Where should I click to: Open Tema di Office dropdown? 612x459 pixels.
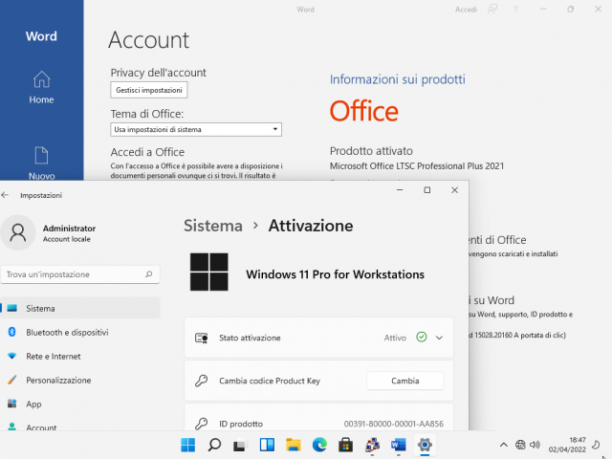coord(196,130)
